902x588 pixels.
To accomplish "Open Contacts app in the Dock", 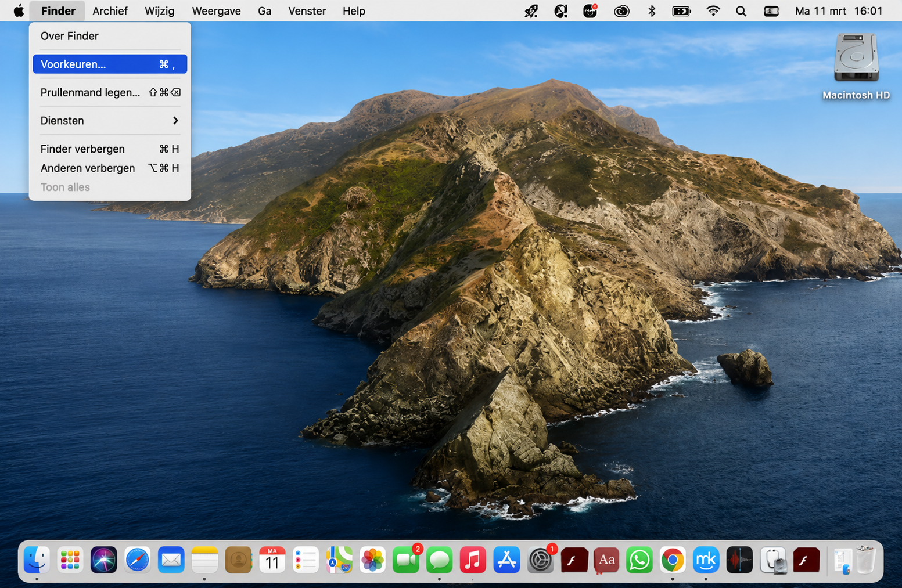I will (x=238, y=560).
